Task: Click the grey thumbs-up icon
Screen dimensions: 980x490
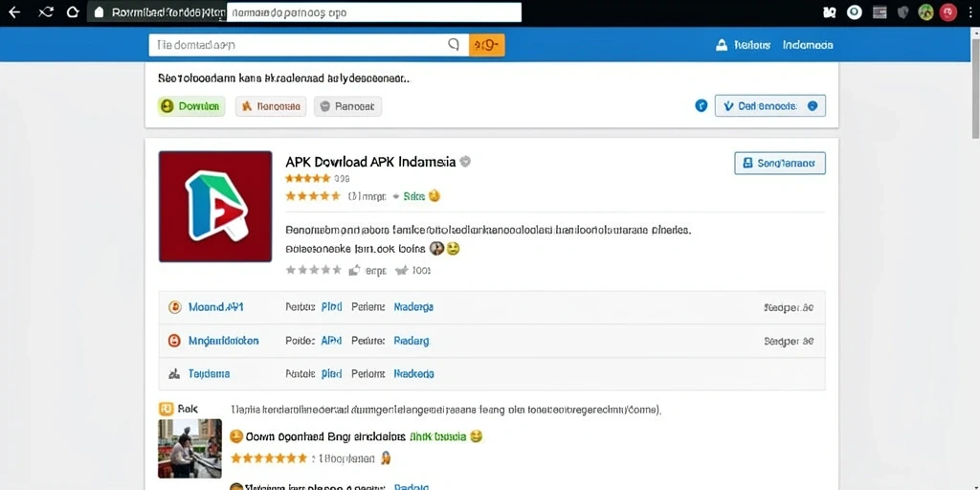Action: pos(355,270)
